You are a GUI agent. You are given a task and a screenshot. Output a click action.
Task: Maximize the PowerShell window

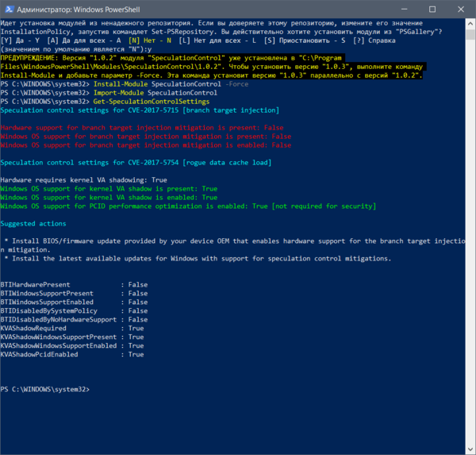point(432,10)
